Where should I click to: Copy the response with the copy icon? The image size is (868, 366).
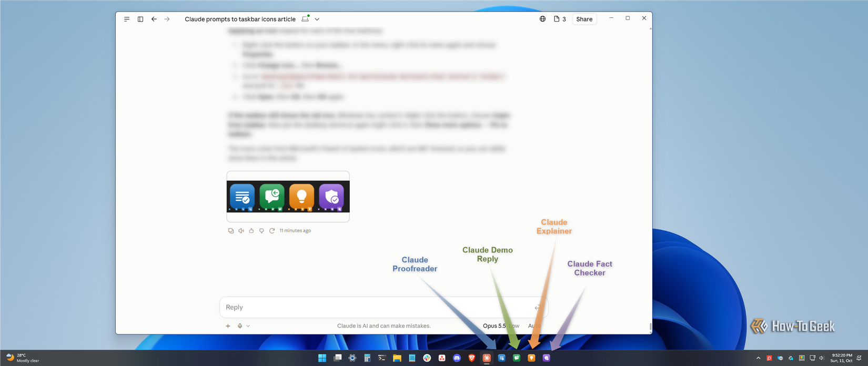pos(231,230)
